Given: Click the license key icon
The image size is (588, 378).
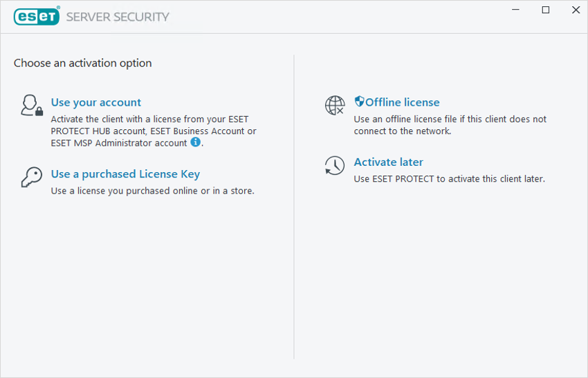Looking at the screenshot, I should tap(31, 177).
